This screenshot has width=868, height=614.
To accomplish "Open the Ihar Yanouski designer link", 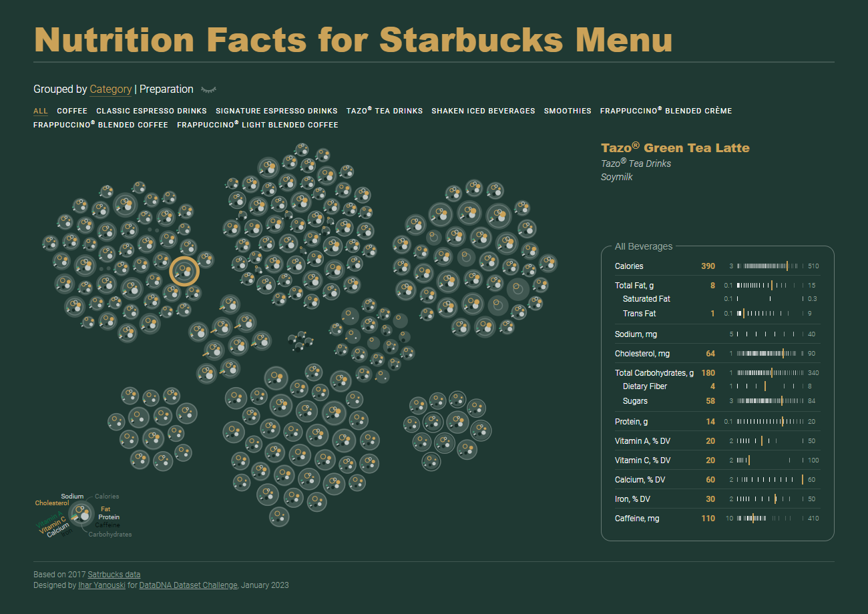I will tap(101, 585).
